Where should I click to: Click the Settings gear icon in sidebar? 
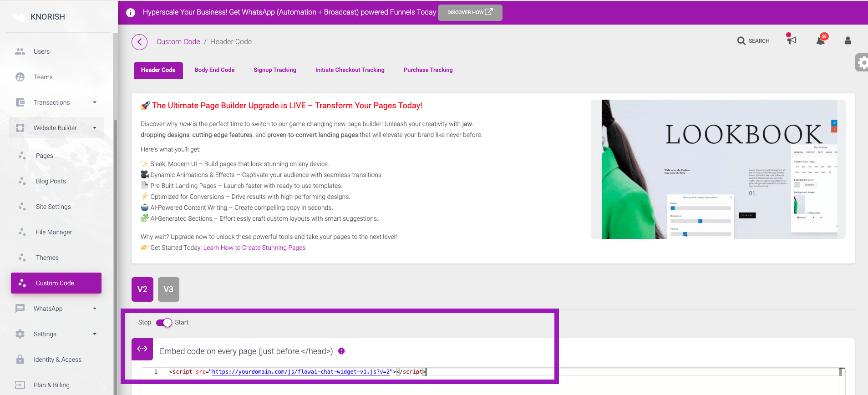(x=20, y=334)
